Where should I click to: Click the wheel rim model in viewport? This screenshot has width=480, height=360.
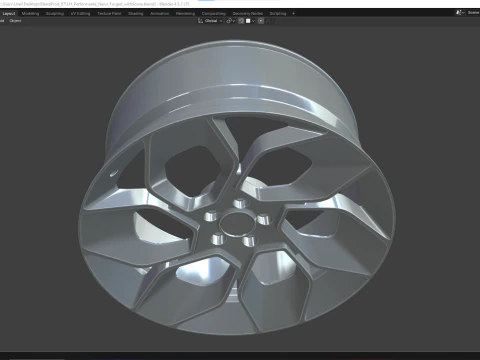coord(237,188)
